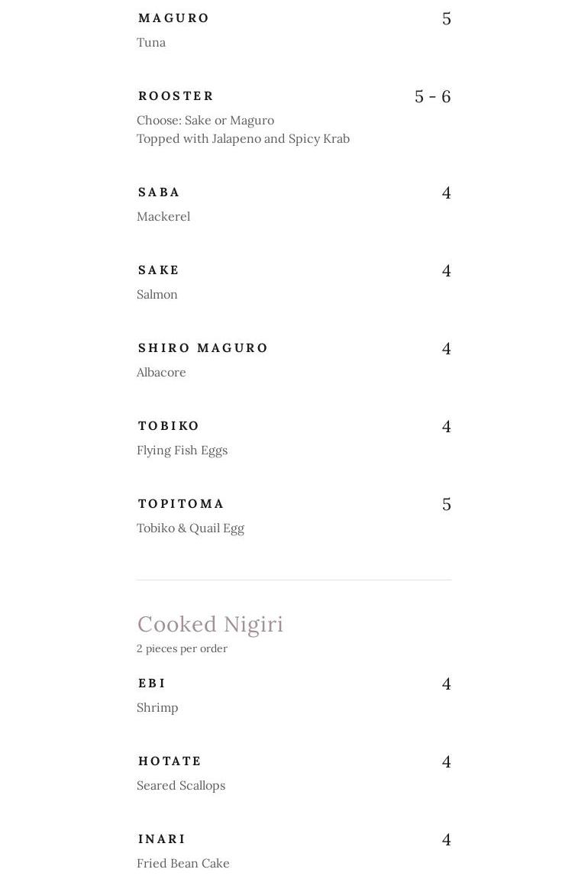
Task: Click the 5 - 6 price for Rooster
Action: coord(432,96)
